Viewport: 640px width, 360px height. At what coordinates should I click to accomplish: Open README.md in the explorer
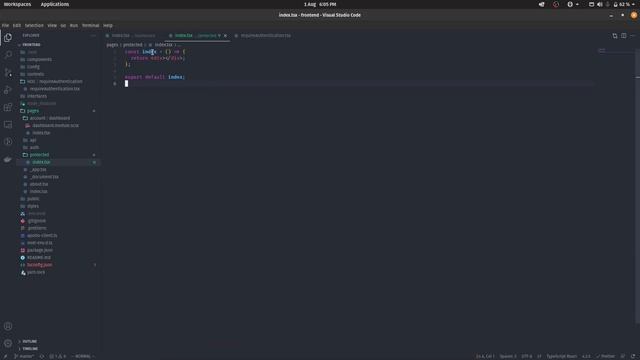click(39, 258)
